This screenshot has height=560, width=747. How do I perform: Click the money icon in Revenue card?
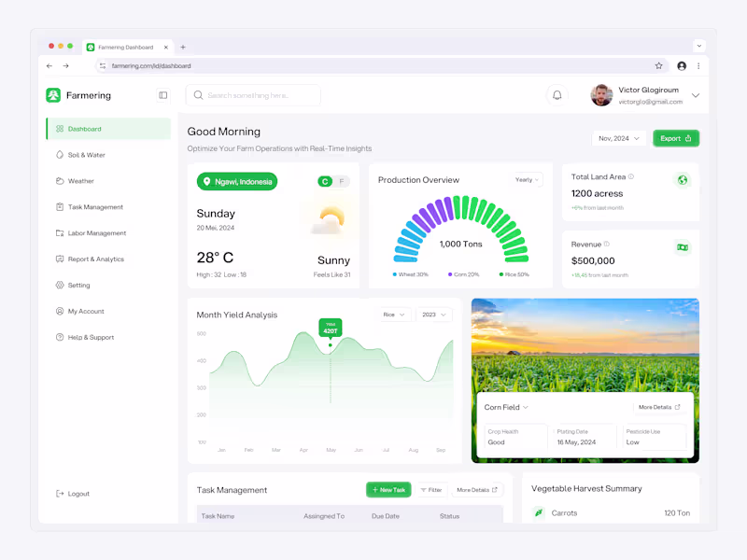(x=683, y=247)
